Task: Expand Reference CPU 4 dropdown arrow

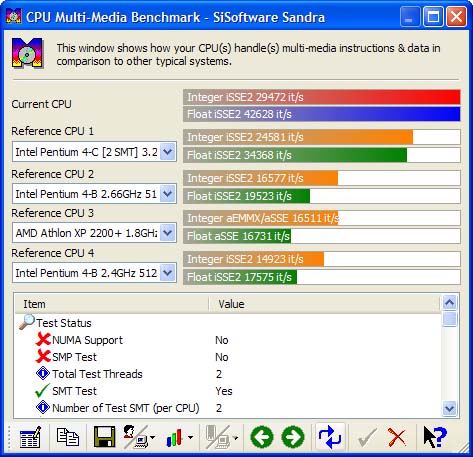Action: click(x=168, y=273)
